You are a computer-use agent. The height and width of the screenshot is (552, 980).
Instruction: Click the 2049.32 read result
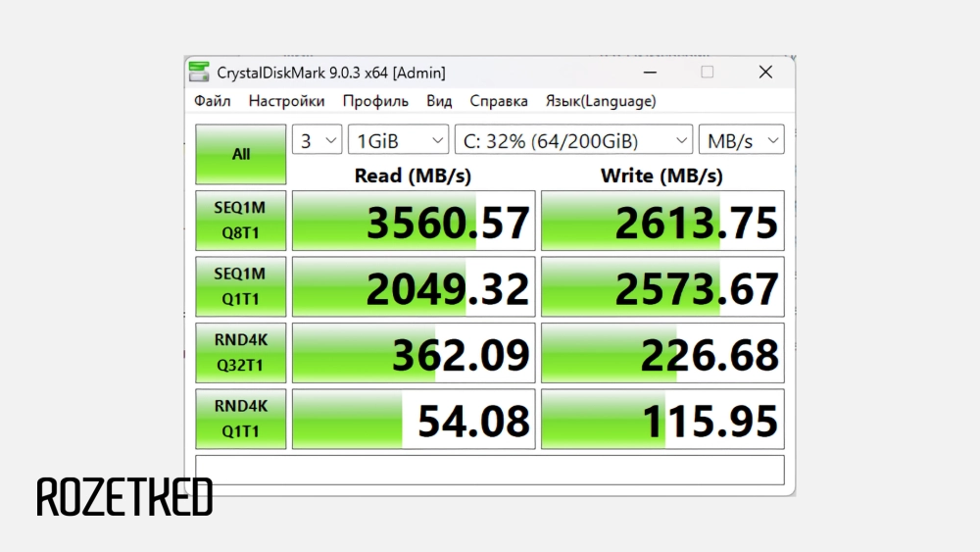[x=414, y=286]
